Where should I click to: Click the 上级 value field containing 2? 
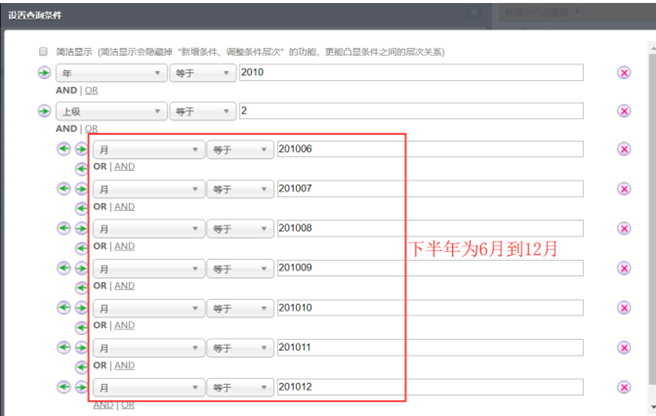point(411,111)
